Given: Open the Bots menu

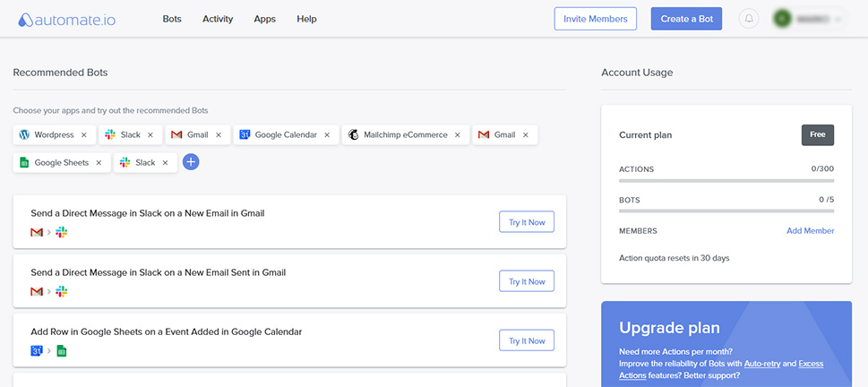Looking at the screenshot, I should pyautogui.click(x=172, y=19).
